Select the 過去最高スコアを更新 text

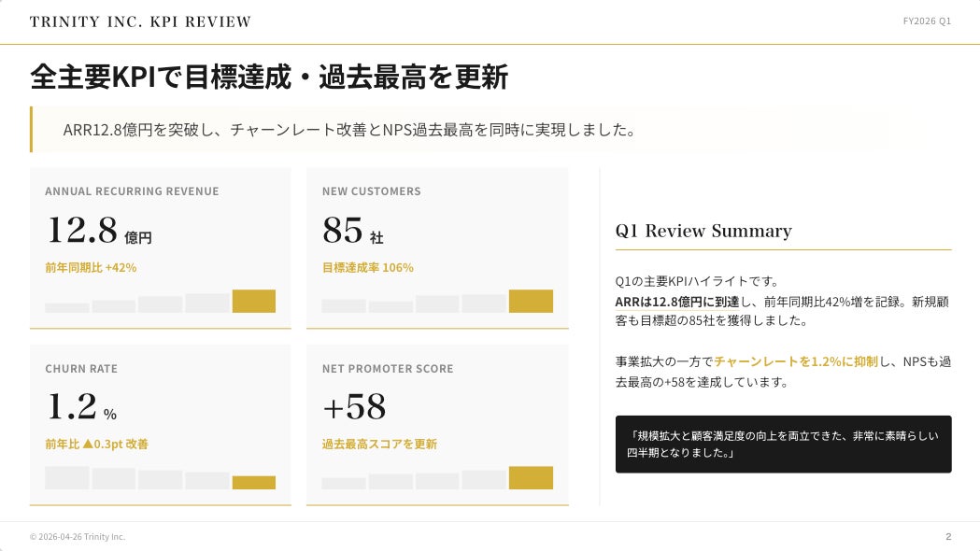(x=379, y=445)
